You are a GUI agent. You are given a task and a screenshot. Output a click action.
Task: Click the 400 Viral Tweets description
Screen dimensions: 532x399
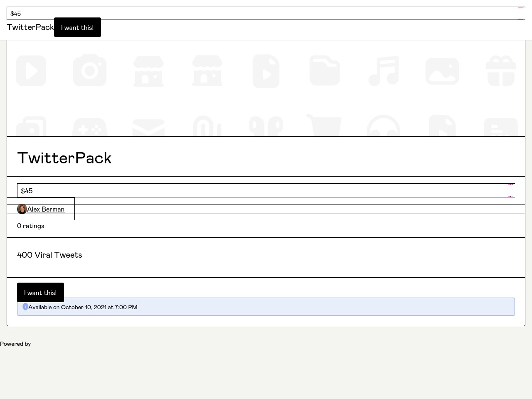point(49,255)
